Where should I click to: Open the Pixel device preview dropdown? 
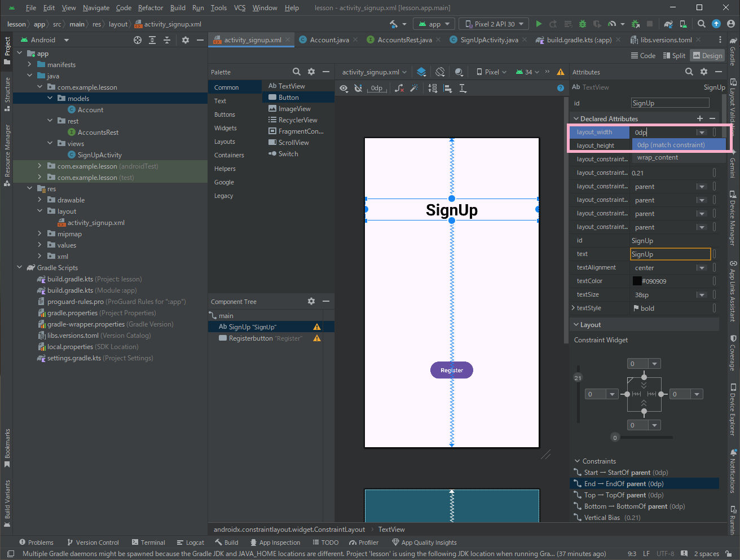tap(491, 72)
